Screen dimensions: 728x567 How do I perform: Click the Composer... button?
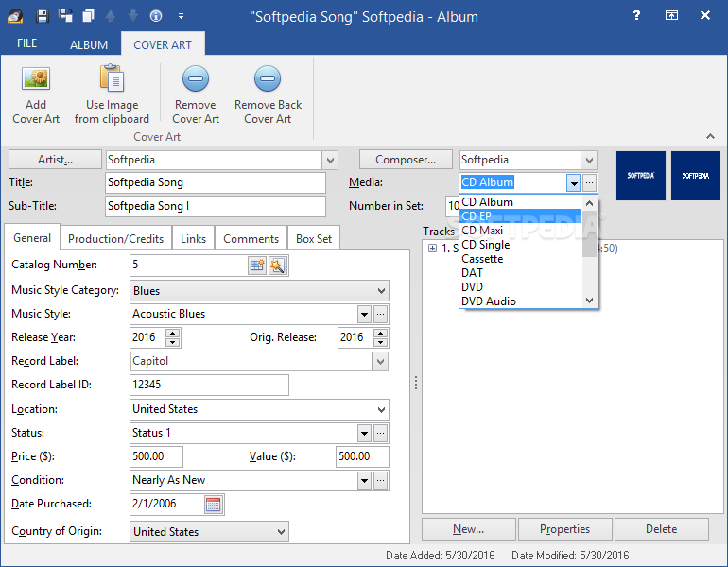pyautogui.click(x=406, y=160)
